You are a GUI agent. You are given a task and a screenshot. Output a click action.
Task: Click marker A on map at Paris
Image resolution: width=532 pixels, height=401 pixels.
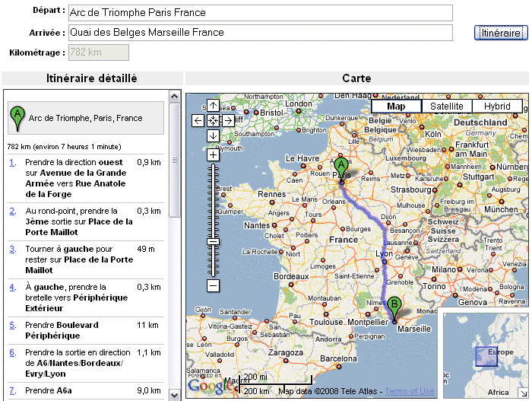[x=341, y=167]
